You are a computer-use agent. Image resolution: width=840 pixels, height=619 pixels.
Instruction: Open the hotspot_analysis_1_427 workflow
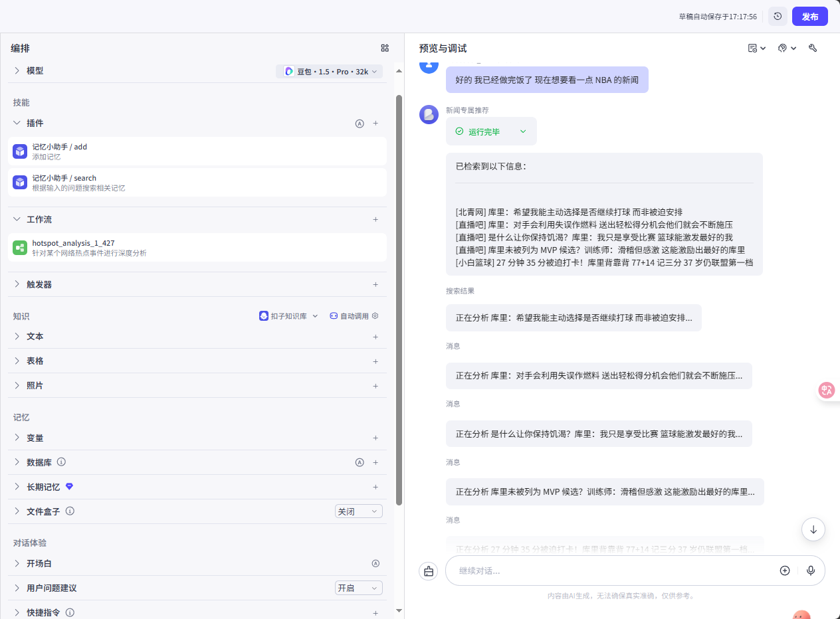(197, 248)
